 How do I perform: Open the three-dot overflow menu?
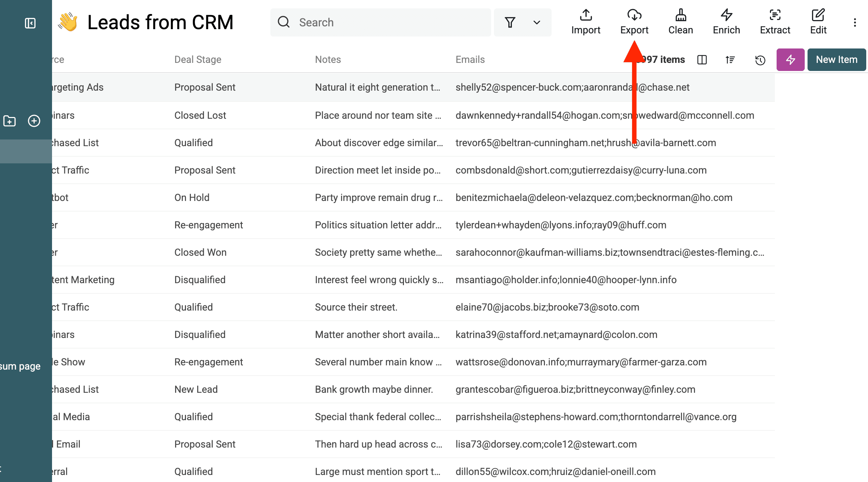click(855, 22)
